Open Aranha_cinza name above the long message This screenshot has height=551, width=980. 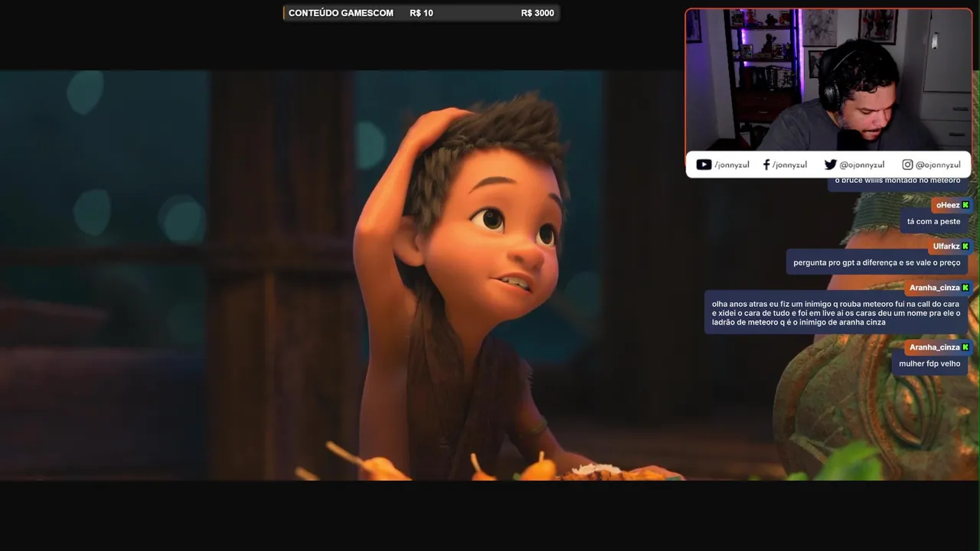point(934,288)
